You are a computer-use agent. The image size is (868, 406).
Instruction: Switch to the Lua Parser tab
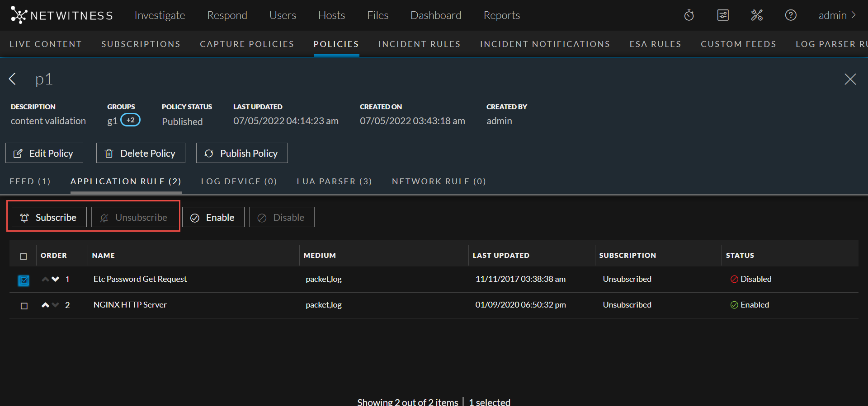[x=334, y=181]
